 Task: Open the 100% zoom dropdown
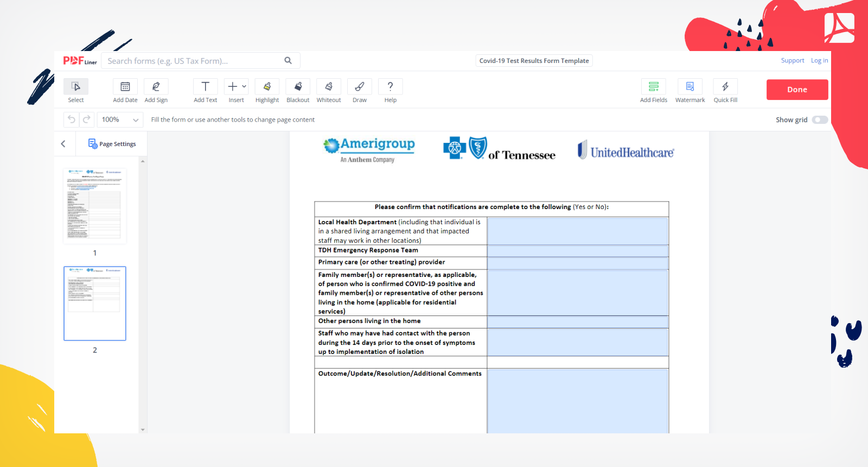tap(120, 119)
